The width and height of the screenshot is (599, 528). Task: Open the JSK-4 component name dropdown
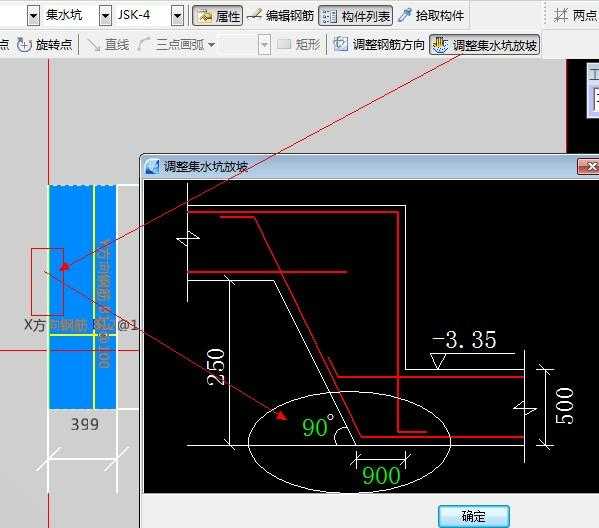click(x=177, y=16)
